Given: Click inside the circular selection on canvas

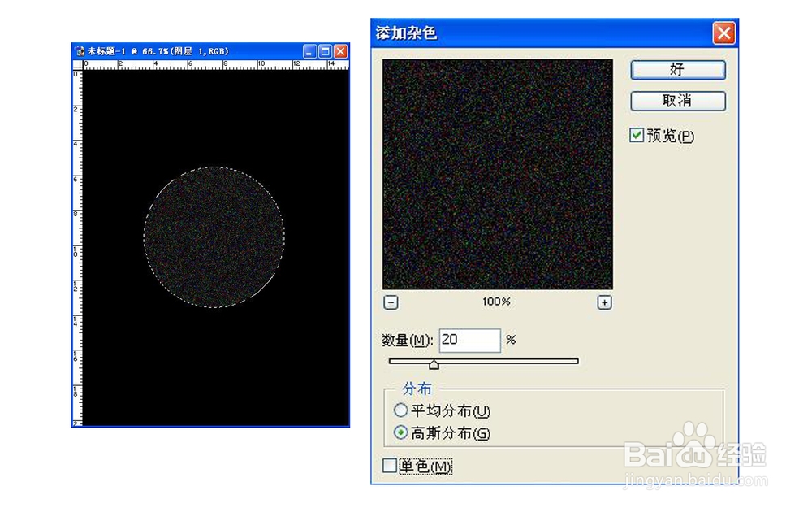Looking at the screenshot, I should pyautogui.click(x=214, y=237).
